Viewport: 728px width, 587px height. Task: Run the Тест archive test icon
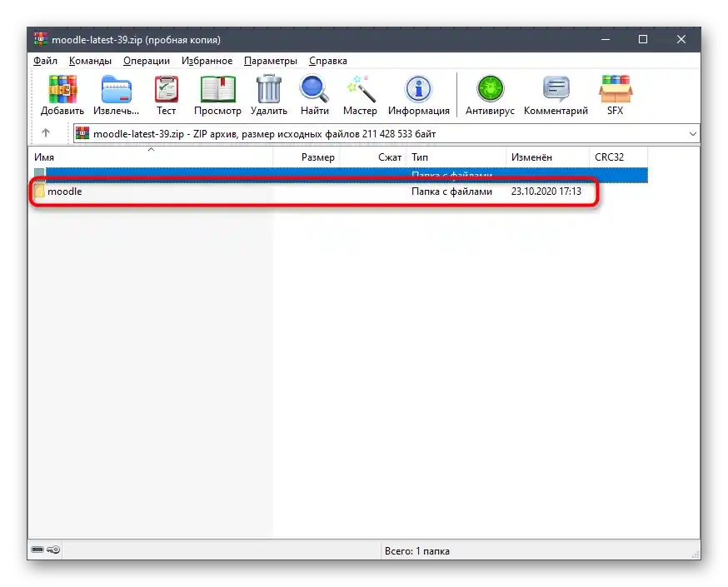tap(166, 89)
